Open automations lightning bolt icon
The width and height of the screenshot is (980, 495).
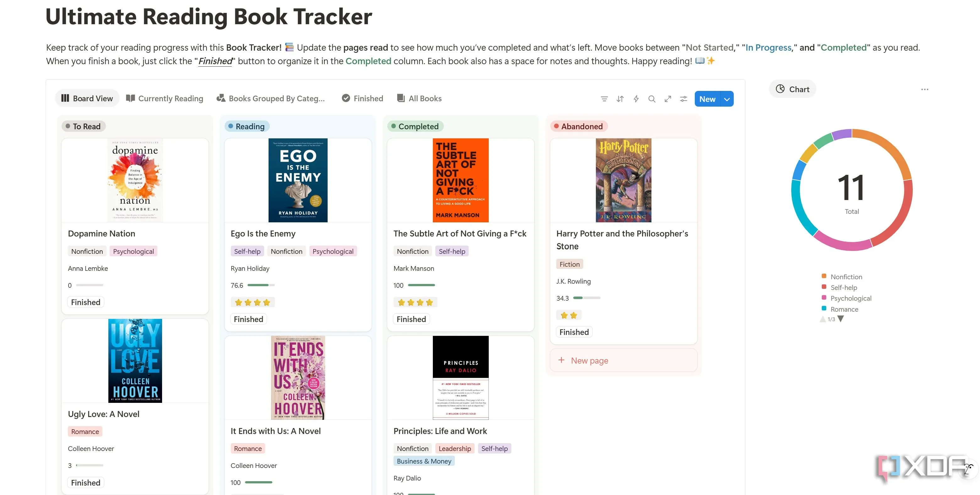pos(636,99)
